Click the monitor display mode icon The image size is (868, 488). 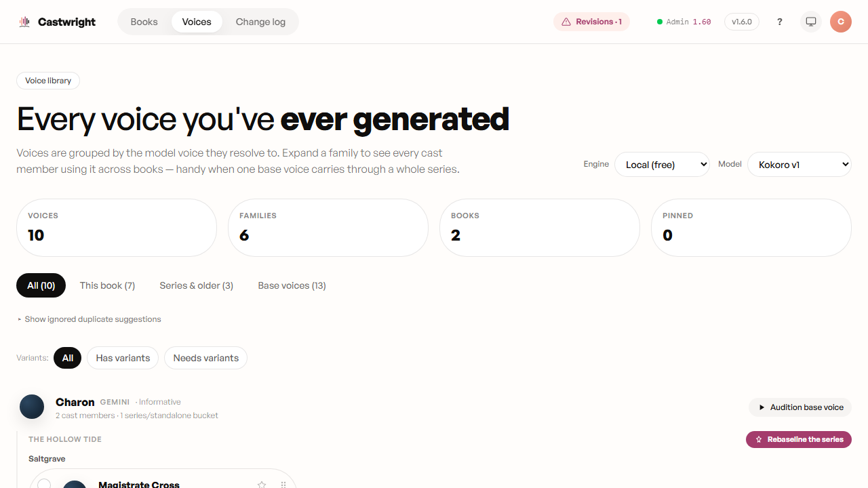(811, 22)
